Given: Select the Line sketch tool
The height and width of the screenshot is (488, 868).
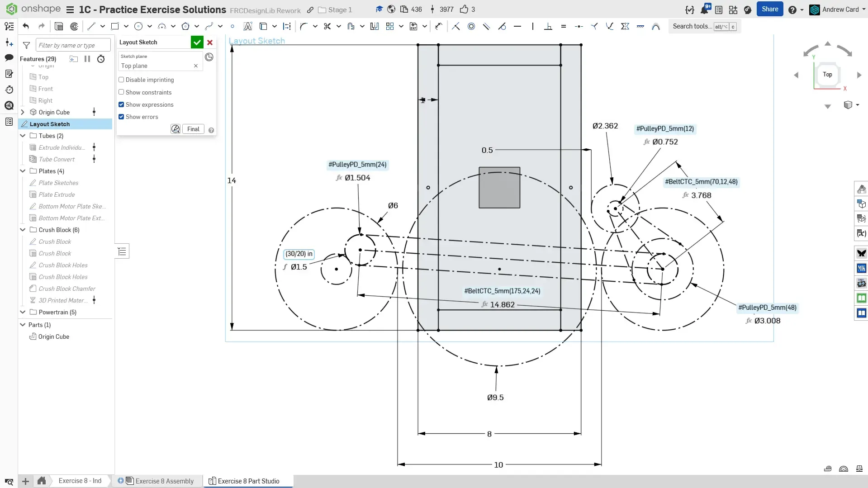Looking at the screenshot, I should (x=91, y=26).
